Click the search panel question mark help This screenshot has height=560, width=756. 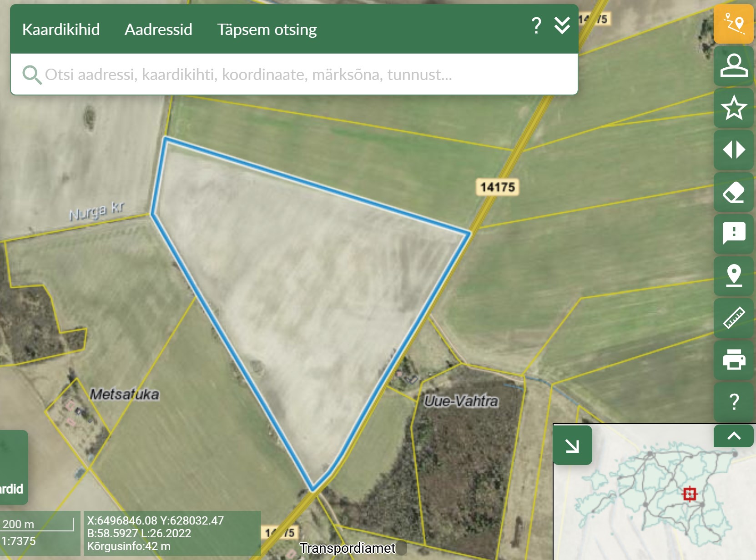pyautogui.click(x=536, y=26)
